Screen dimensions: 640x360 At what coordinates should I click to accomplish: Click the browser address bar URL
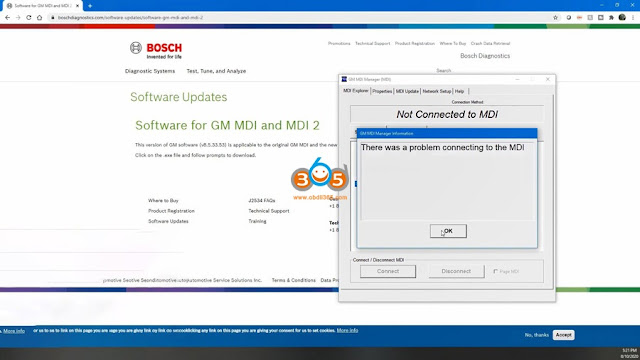[130, 18]
